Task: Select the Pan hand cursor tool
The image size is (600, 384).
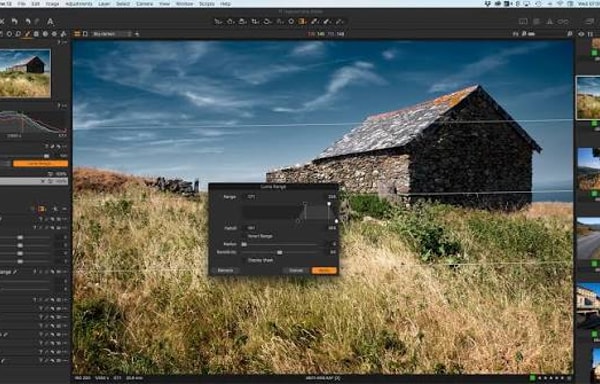Action: click(x=230, y=21)
